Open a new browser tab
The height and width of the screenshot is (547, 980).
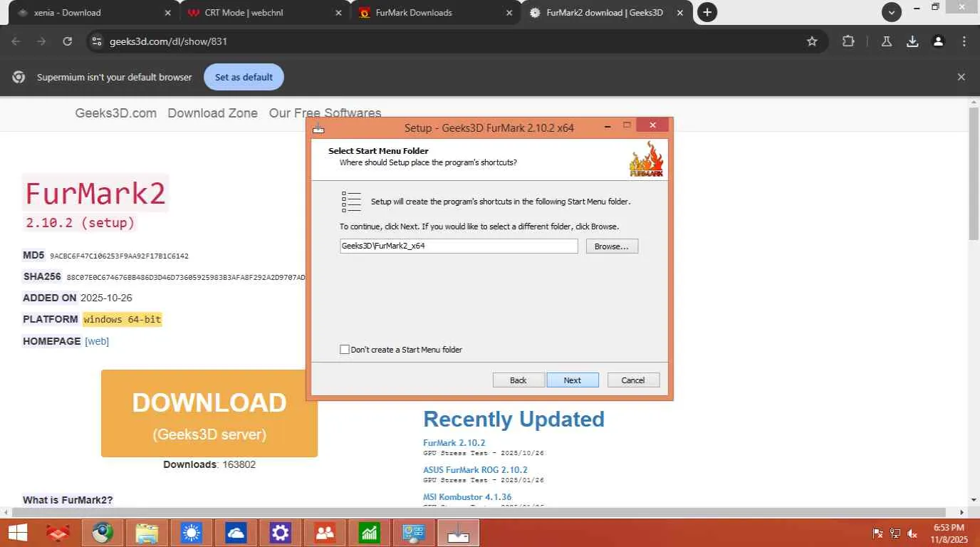pos(707,12)
